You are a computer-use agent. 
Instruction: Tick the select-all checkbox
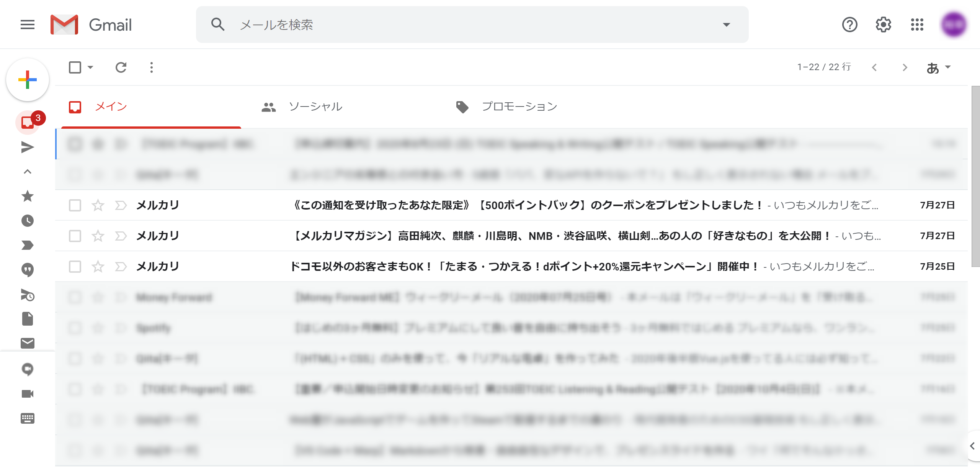click(x=75, y=67)
